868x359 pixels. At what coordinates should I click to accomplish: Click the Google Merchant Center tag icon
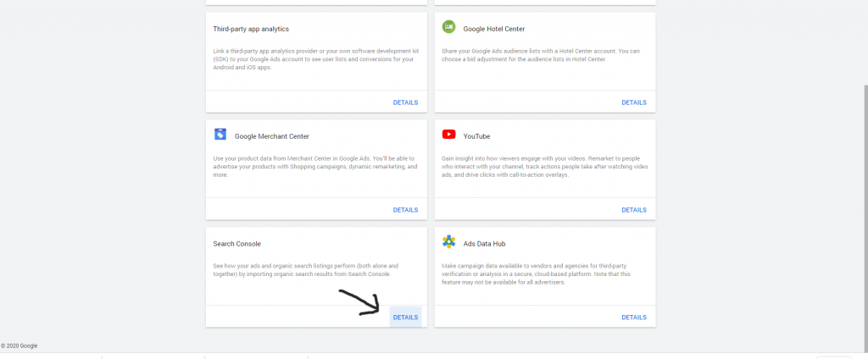(220, 135)
